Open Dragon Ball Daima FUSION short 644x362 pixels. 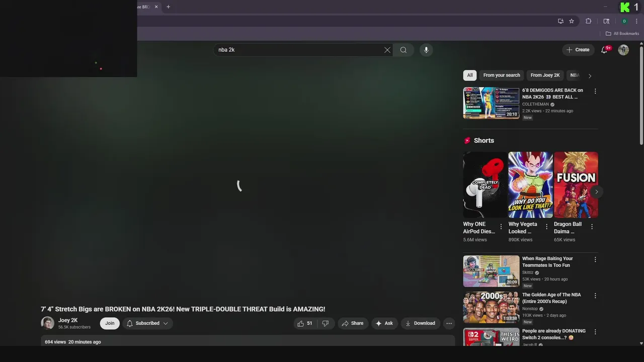576,185
